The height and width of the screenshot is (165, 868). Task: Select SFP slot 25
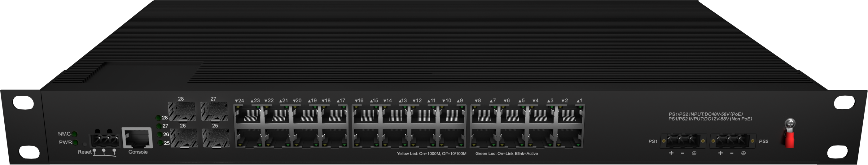pos(216,138)
